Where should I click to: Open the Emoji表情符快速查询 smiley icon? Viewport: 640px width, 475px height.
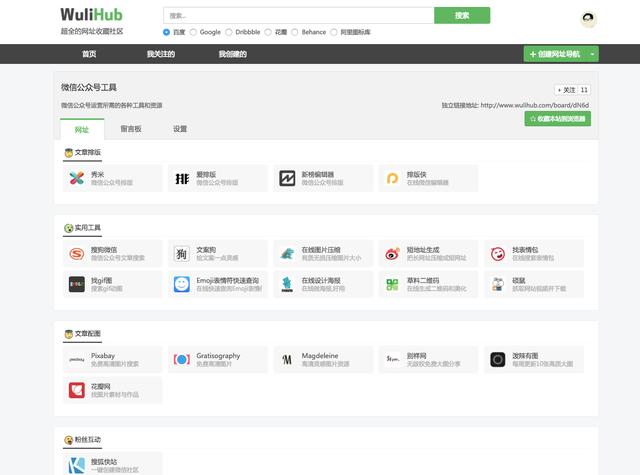coord(182,284)
